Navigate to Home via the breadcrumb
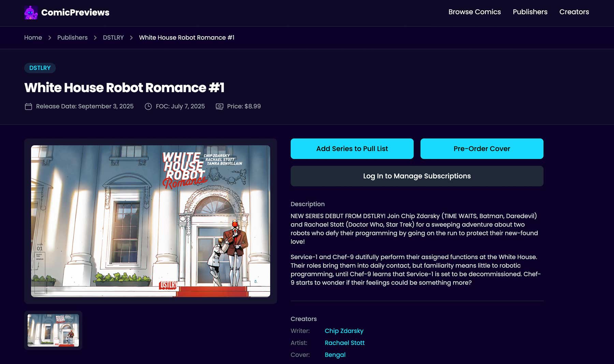The height and width of the screenshot is (364, 614). point(33,38)
